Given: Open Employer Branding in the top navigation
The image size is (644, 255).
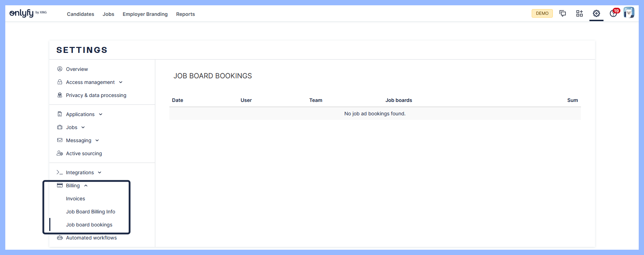Looking at the screenshot, I should click(x=145, y=14).
